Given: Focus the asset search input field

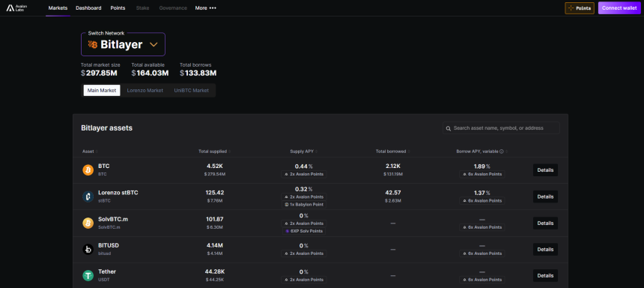Looking at the screenshot, I should coord(501,128).
